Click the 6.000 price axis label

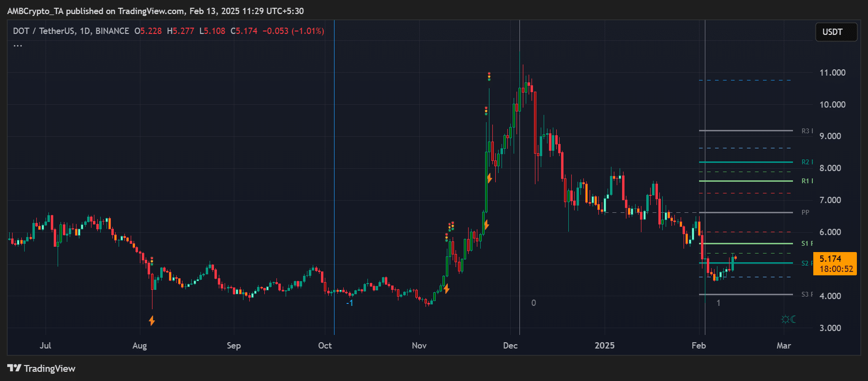[830, 232]
